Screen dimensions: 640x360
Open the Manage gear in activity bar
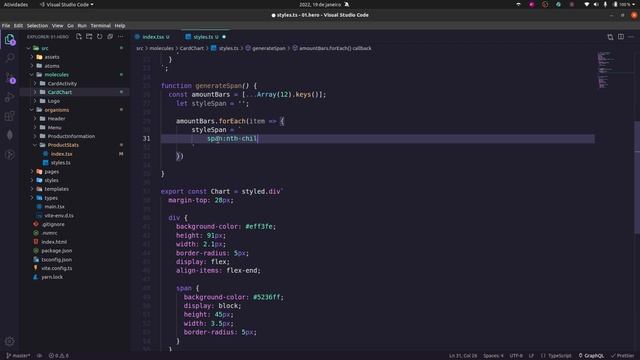tap(10, 341)
